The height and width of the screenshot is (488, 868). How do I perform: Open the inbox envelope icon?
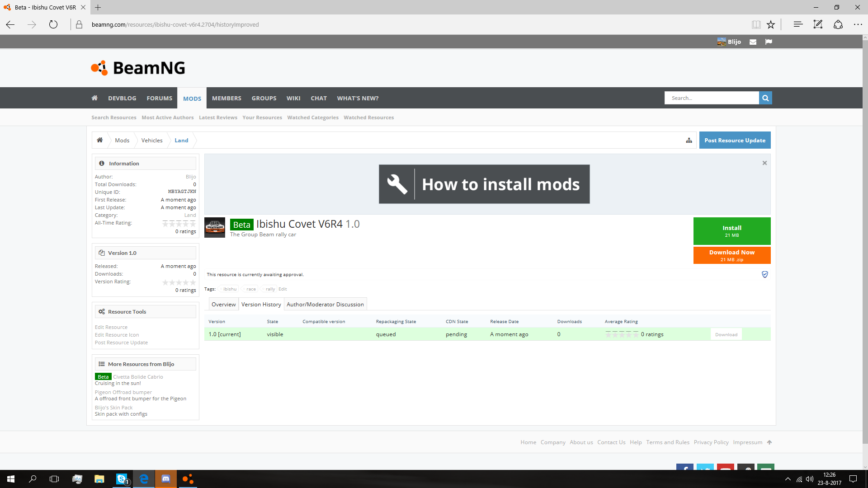[x=753, y=42]
